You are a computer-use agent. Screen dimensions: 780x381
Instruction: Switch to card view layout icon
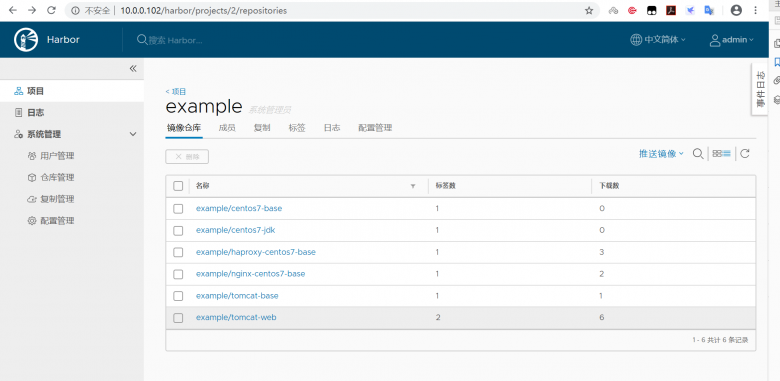[x=717, y=154]
